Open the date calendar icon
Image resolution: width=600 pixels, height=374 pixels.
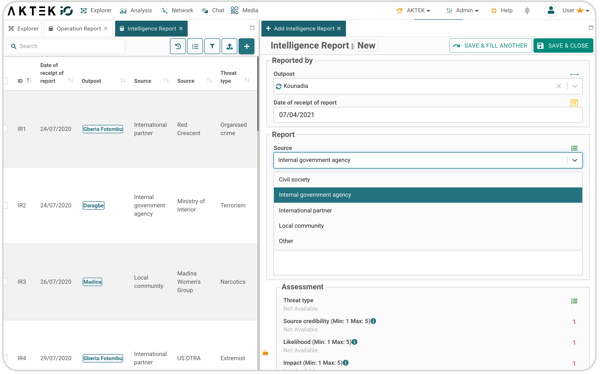pos(574,103)
